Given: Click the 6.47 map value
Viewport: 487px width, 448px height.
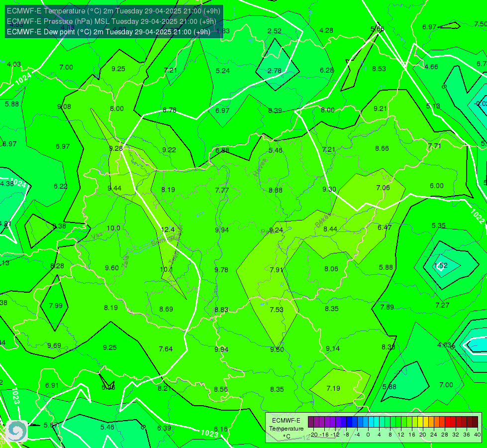Looking at the screenshot, I should coord(385,227).
